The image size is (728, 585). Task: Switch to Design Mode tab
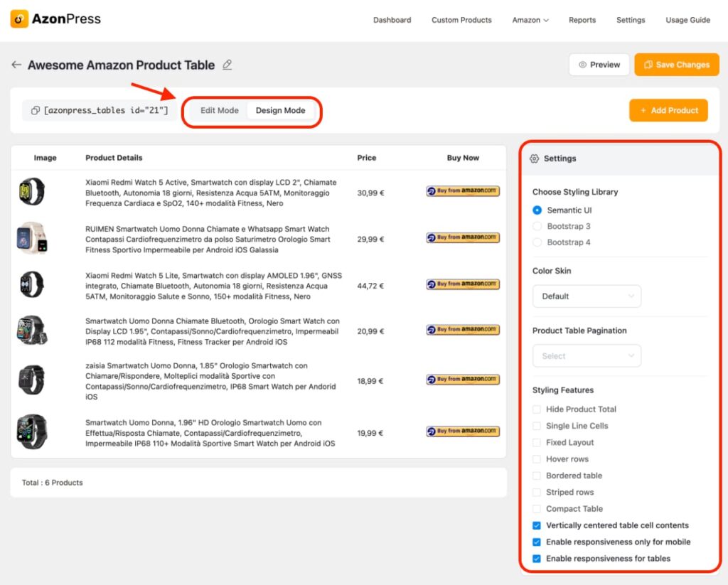280,110
